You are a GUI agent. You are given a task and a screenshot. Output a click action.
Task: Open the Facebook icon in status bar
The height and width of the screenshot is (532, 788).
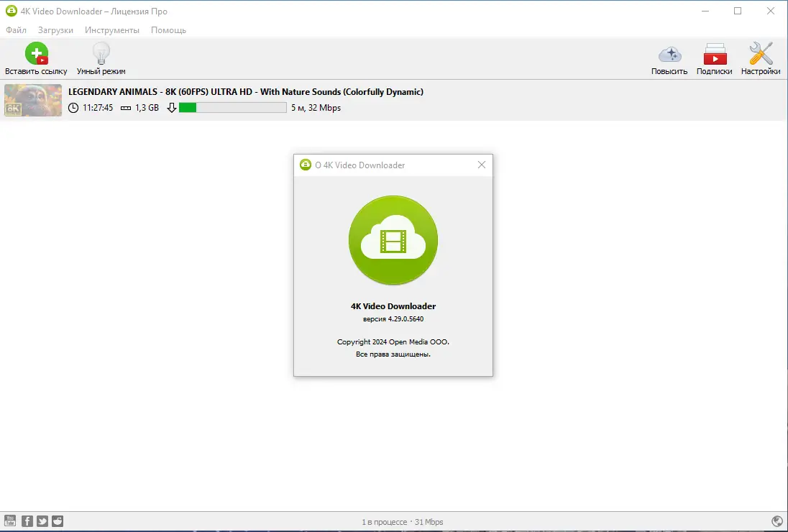point(27,521)
